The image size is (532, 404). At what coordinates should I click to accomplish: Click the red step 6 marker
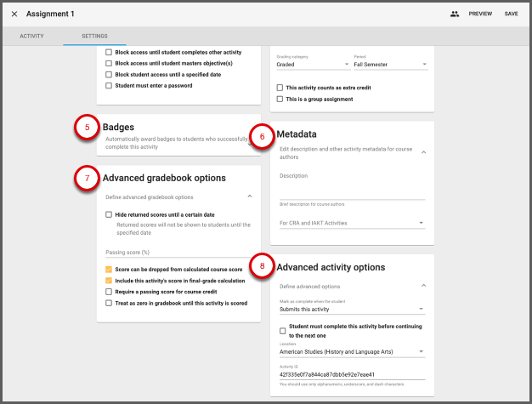pyautogui.click(x=263, y=136)
